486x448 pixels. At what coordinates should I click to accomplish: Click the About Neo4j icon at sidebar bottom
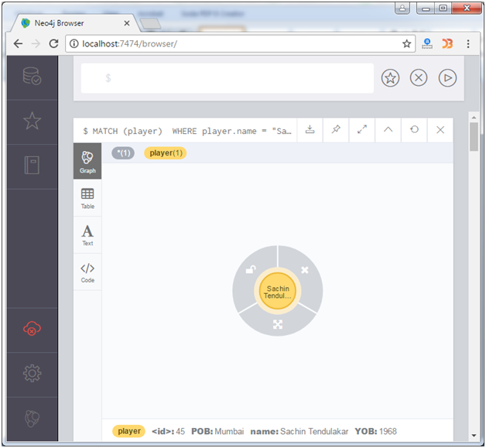click(x=32, y=418)
